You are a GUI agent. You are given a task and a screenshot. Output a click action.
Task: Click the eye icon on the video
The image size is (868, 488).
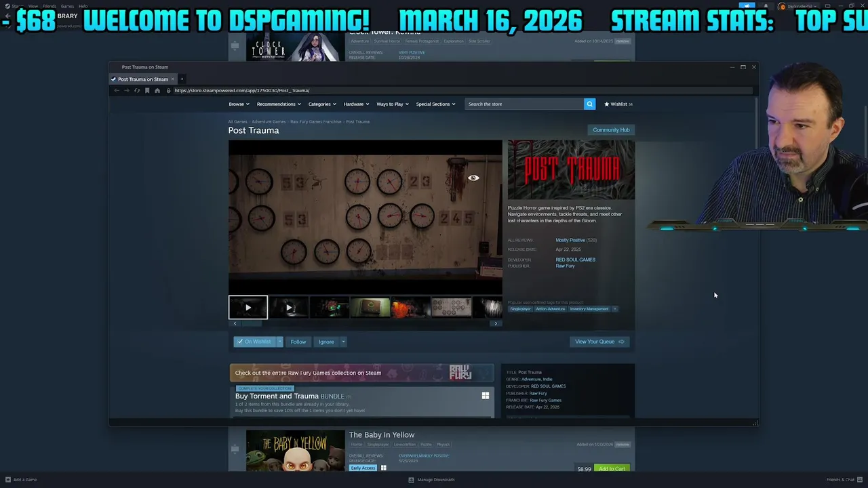pyautogui.click(x=473, y=178)
